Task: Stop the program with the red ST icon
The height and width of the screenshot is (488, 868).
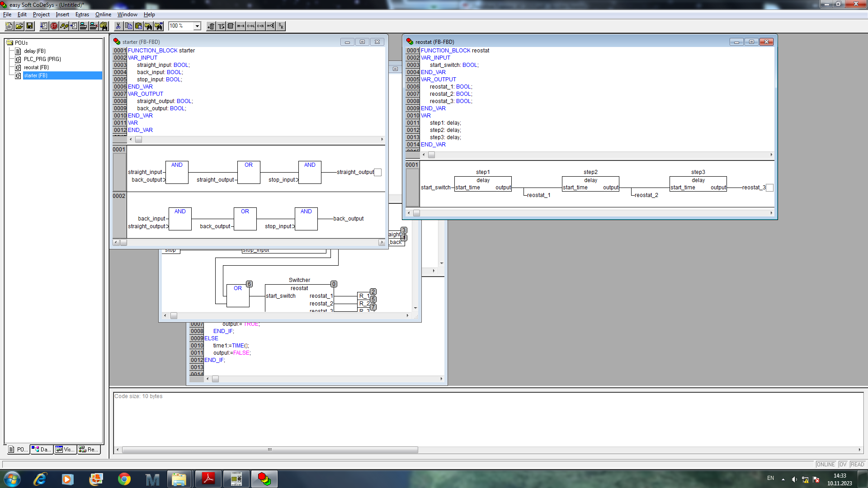Action: click(54, 26)
